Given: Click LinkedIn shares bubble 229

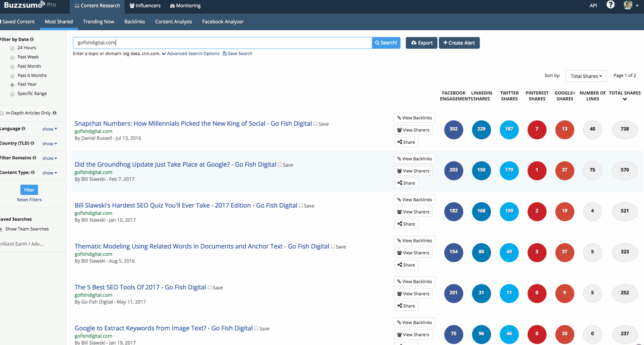Looking at the screenshot, I should [x=481, y=129].
